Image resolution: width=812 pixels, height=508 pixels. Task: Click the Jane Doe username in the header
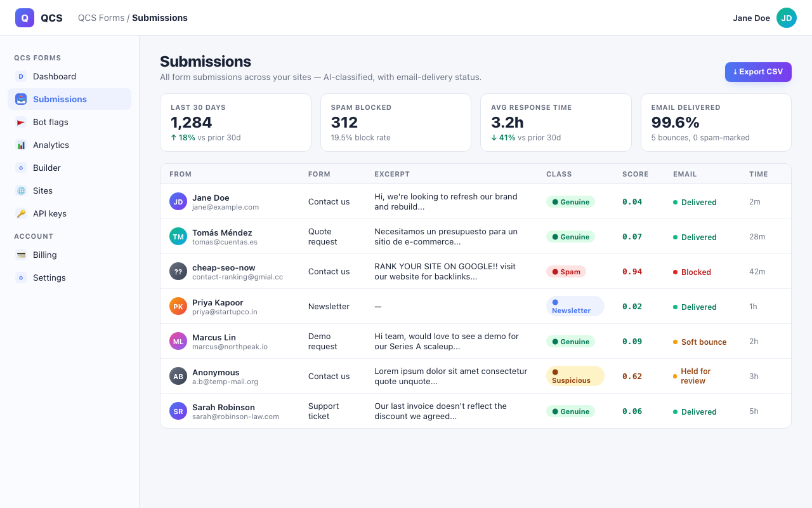click(x=751, y=18)
